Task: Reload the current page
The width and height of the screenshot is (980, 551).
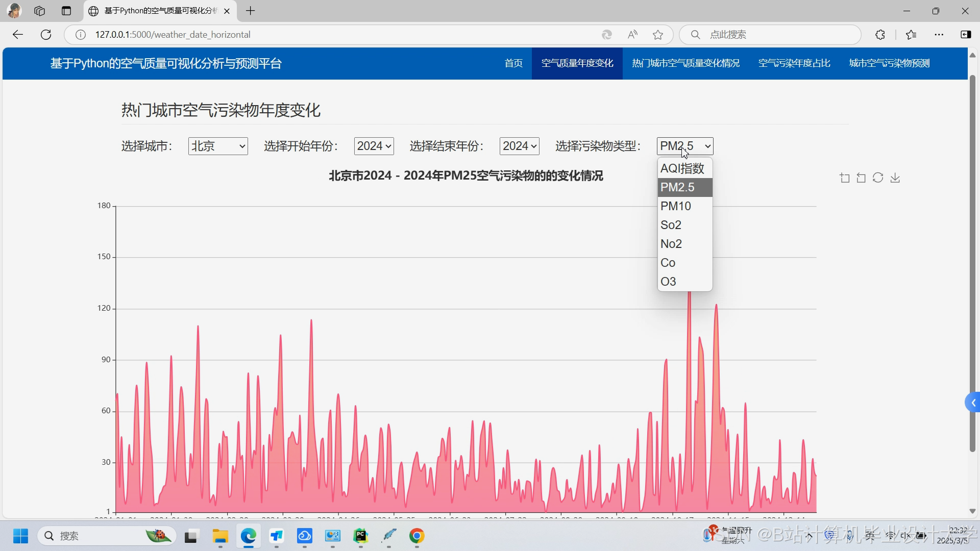Action: pyautogui.click(x=46, y=35)
